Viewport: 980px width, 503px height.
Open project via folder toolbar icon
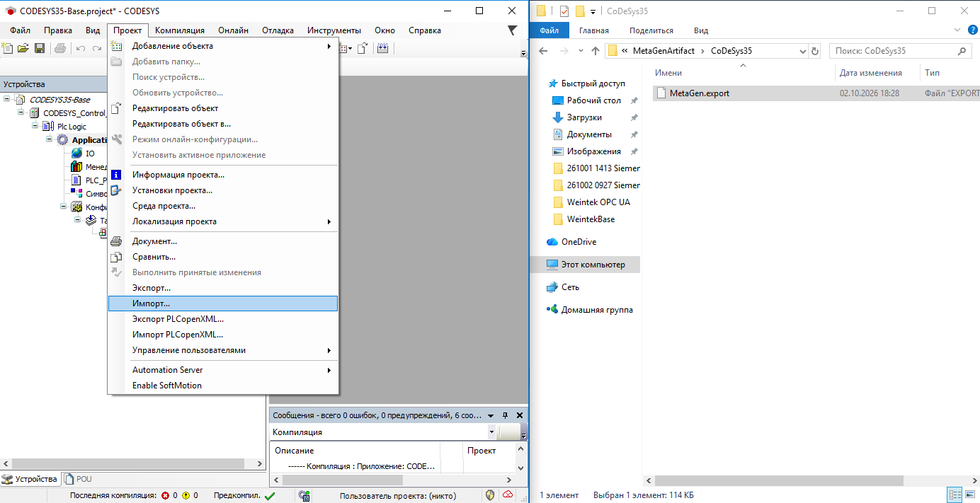[x=23, y=48]
